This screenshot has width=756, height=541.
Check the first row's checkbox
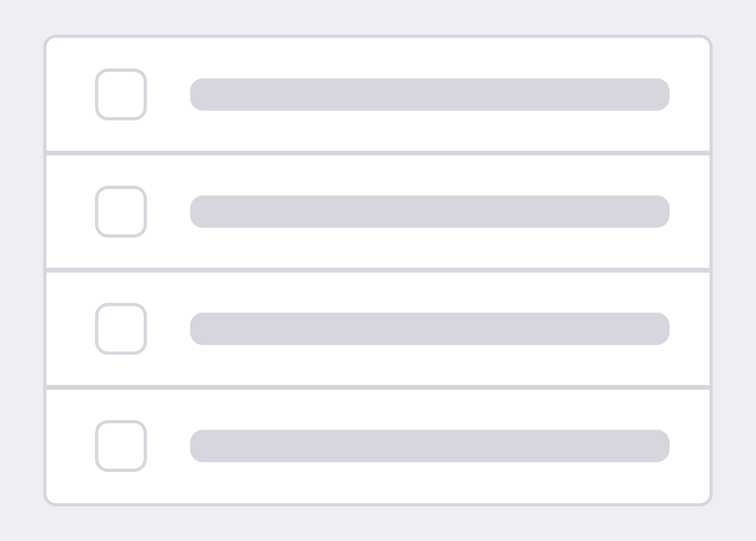coord(121,94)
